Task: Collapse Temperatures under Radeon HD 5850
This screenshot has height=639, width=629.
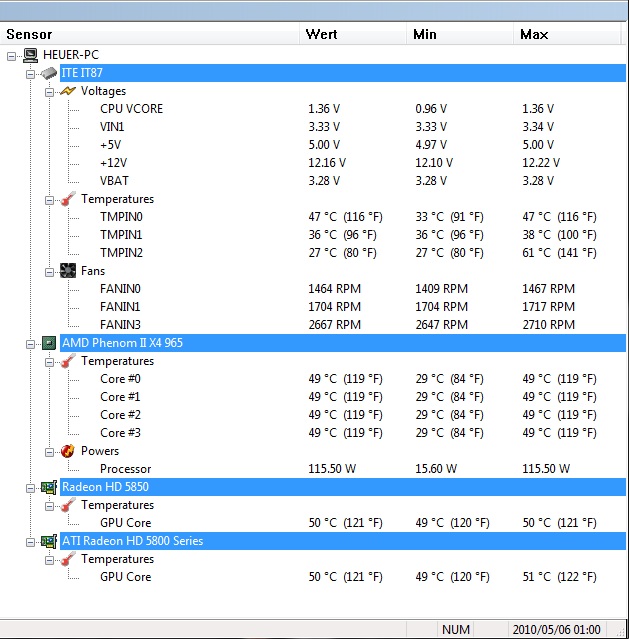Action: click(x=49, y=507)
